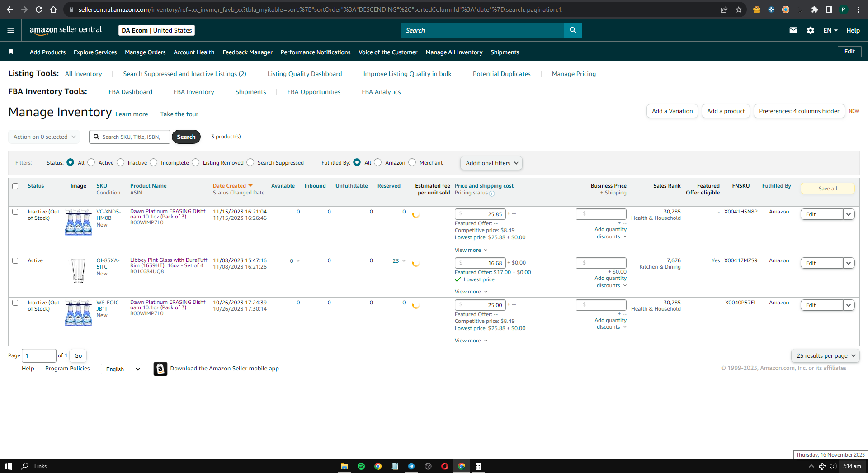Expand View more for the Libbey Pint Glass row

471,292
